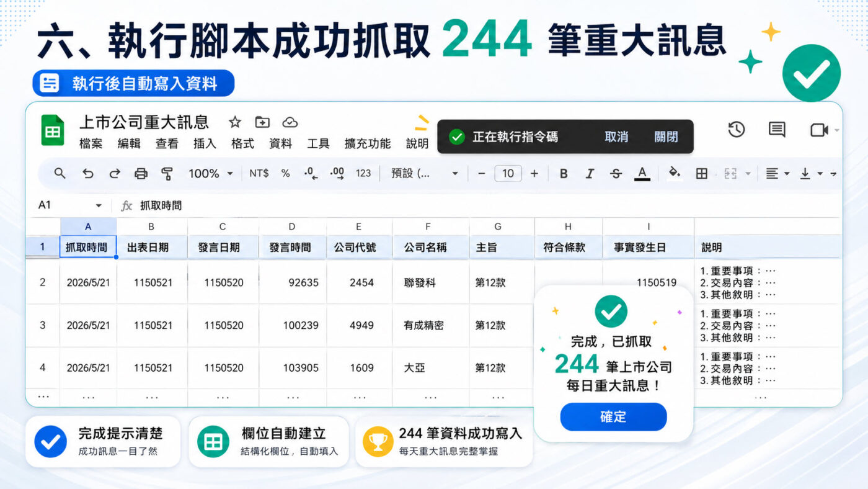Decrease decimal places
The width and height of the screenshot is (868, 489).
pos(311,174)
